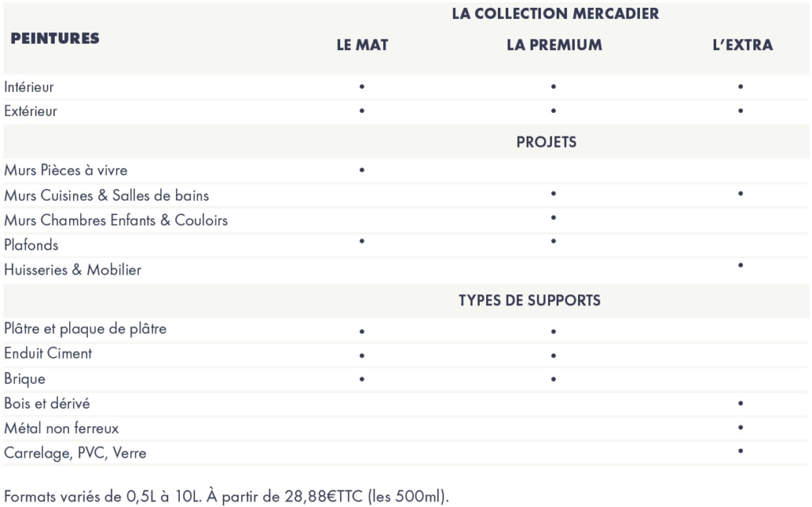This screenshot has width=812, height=507.
Task: Click the Formats variés price note
Action: click(x=226, y=496)
